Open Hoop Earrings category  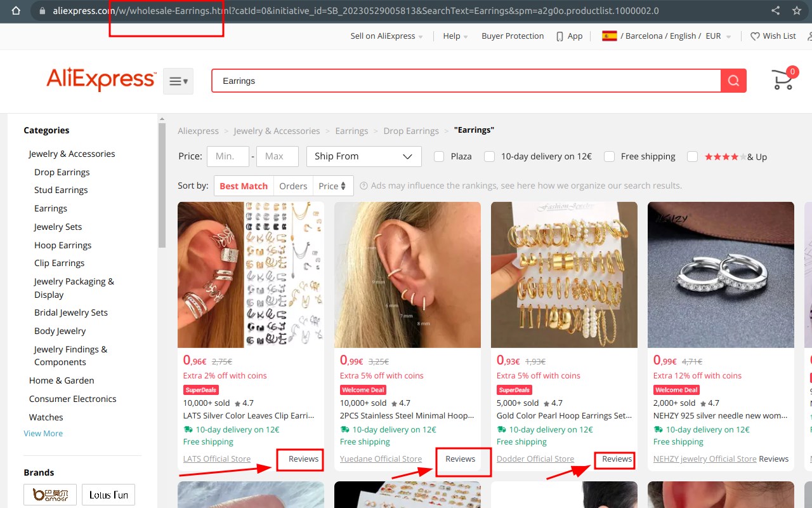[x=63, y=245]
